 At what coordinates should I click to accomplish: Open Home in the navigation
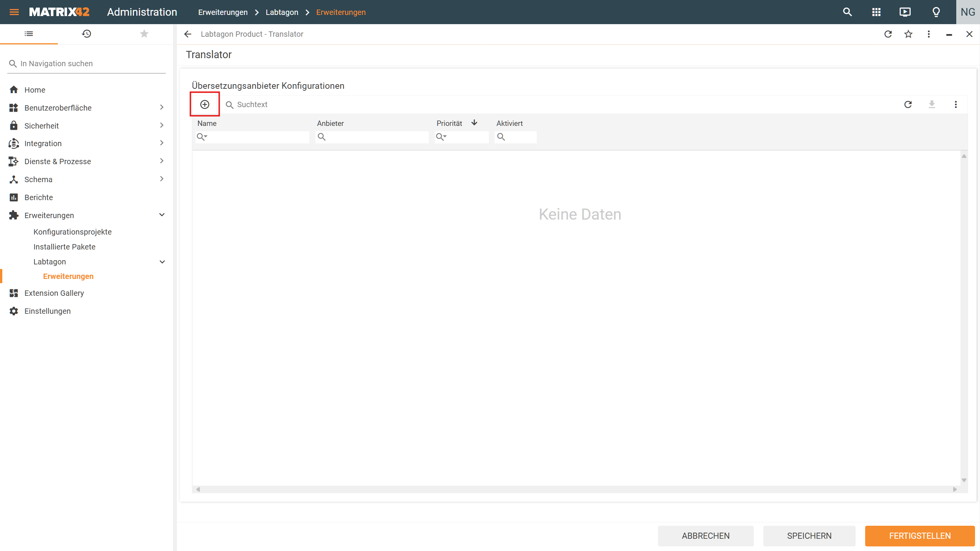pos(35,90)
